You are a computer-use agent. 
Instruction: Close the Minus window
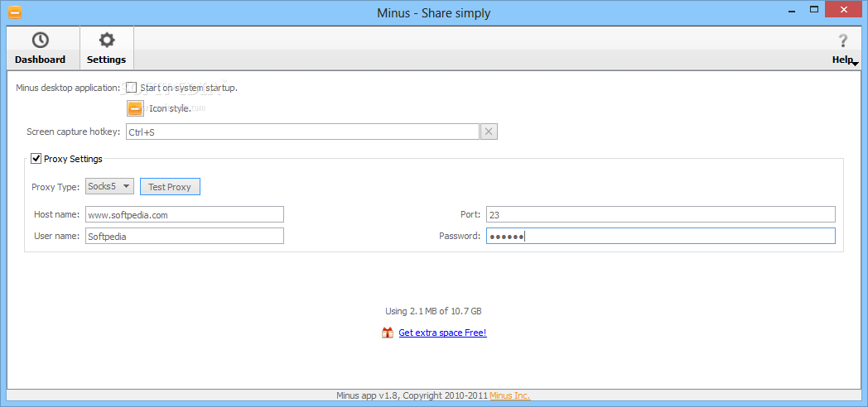(844, 9)
